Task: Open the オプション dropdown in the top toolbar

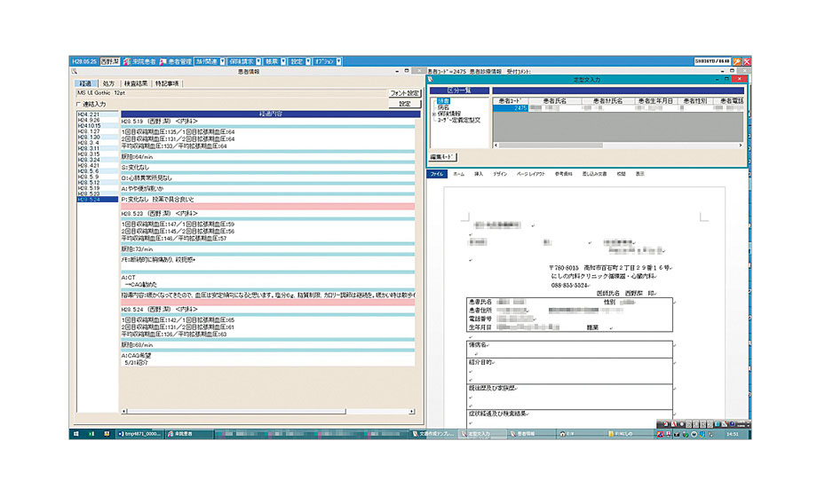Action: (338, 62)
